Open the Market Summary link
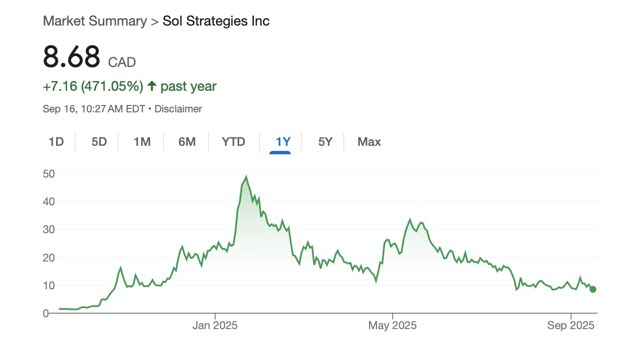644x341 pixels. (x=95, y=22)
